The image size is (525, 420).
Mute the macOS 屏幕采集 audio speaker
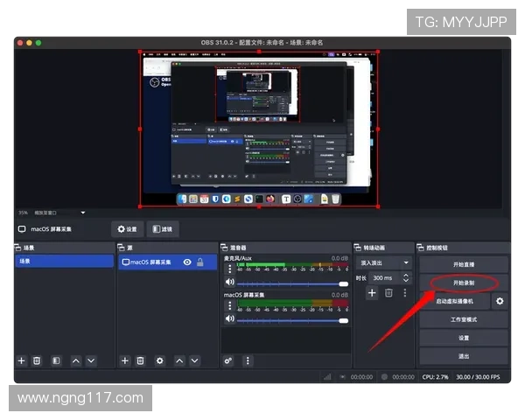point(229,318)
